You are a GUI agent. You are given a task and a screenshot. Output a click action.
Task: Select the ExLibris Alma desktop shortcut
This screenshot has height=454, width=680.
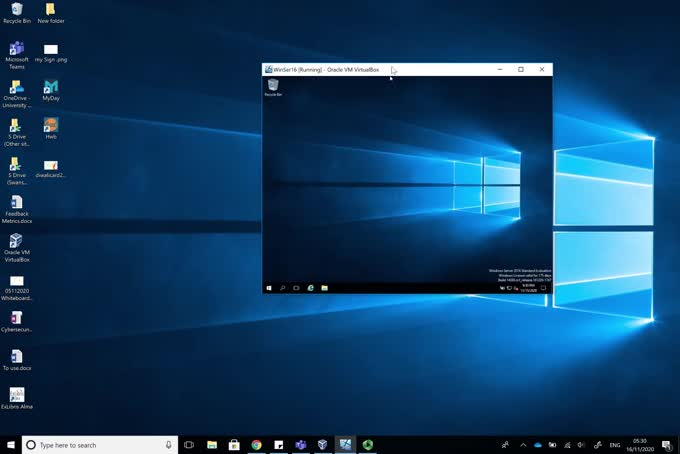click(16, 395)
